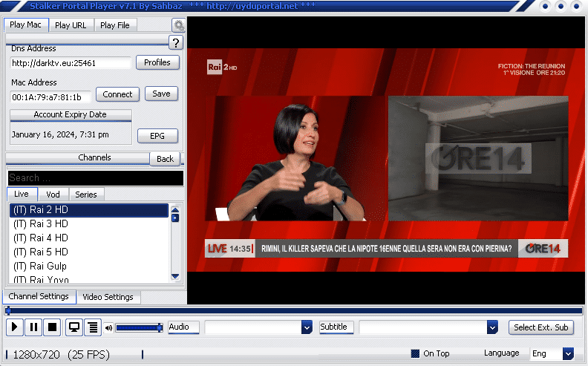Adjust the volume slider
Screen dimensions: 588x366
pyautogui.click(x=138, y=327)
